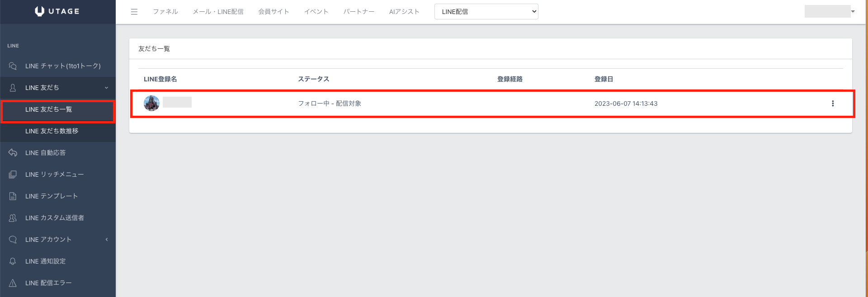Open the ファネル menu
Image resolution: width=868 pixels, height=297 pixels.
point(165,12)
